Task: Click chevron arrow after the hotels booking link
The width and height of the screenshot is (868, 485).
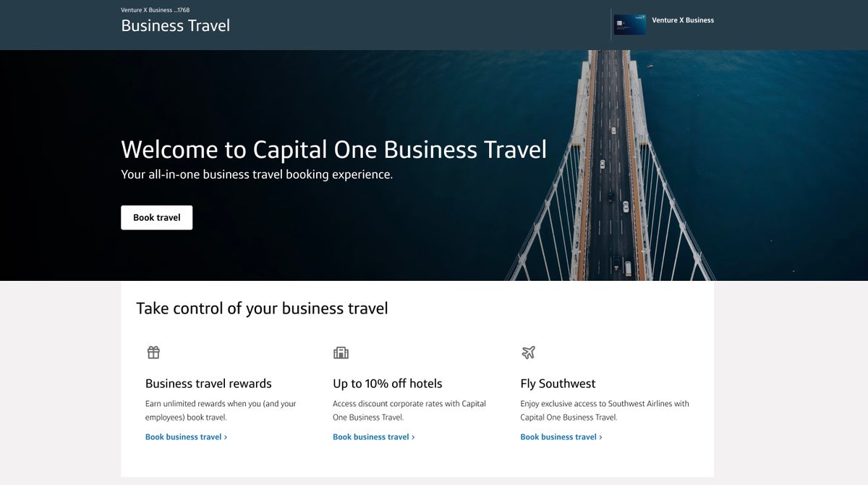Action: pos(413,437)
